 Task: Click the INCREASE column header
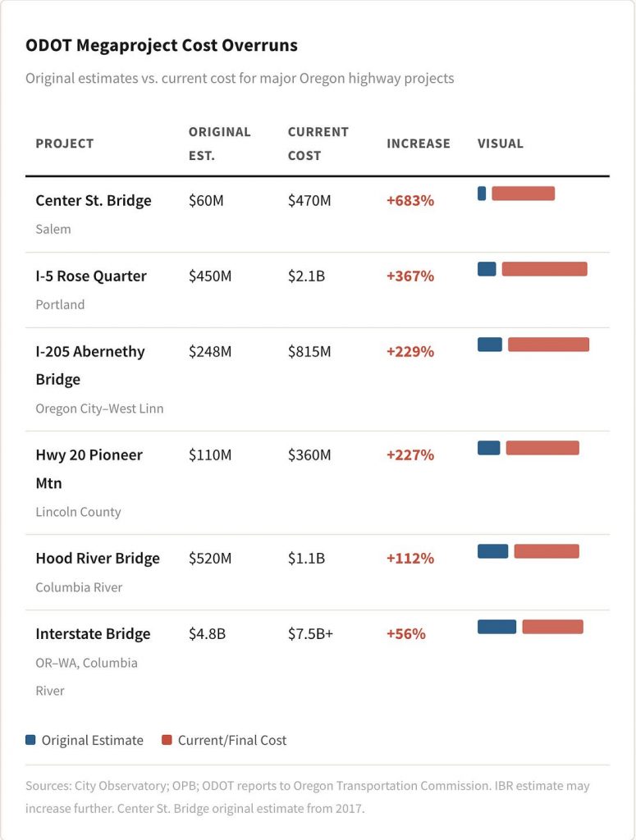[x=419, y=144]
